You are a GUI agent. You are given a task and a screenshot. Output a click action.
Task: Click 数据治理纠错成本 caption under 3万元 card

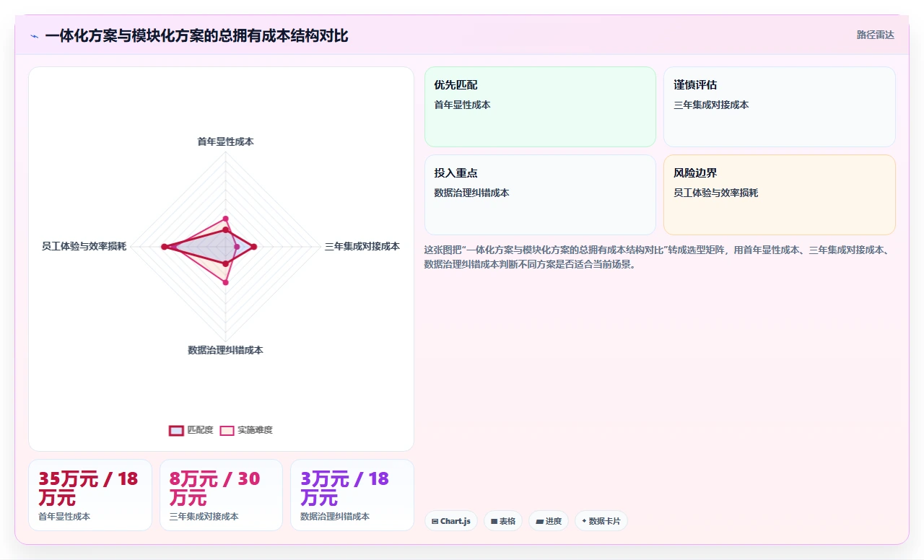(335, 517)
